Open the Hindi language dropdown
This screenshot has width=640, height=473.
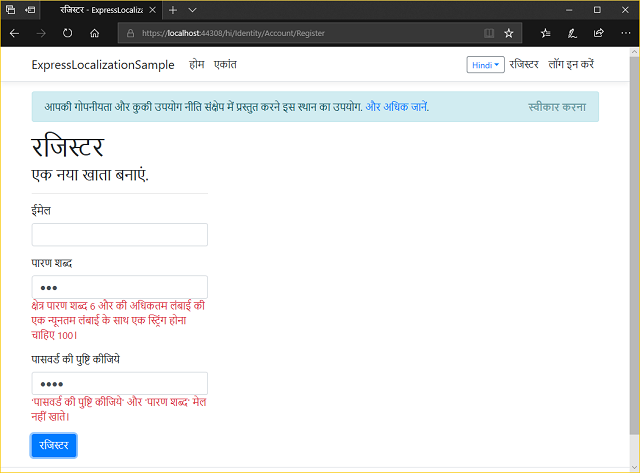tap(485, 65)
